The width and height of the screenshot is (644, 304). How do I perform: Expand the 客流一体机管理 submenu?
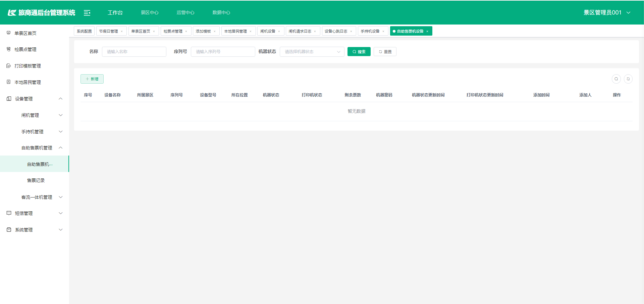61,197
